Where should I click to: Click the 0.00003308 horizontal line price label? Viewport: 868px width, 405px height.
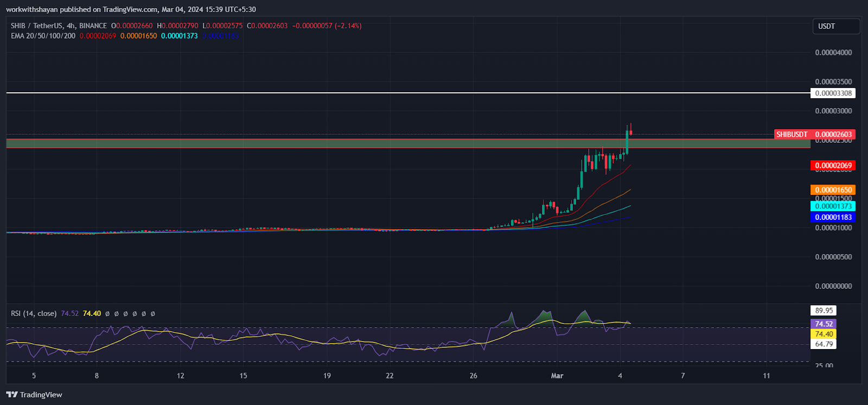(x=833, y=93)
